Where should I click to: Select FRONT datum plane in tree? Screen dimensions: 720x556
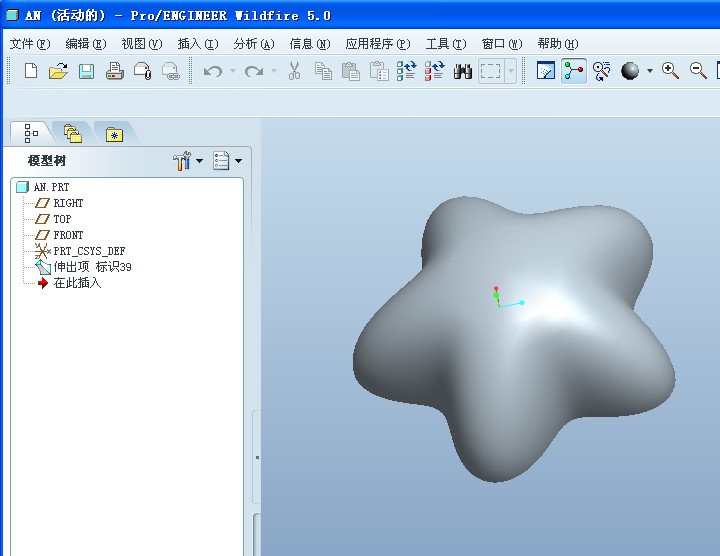pos(68,235)
